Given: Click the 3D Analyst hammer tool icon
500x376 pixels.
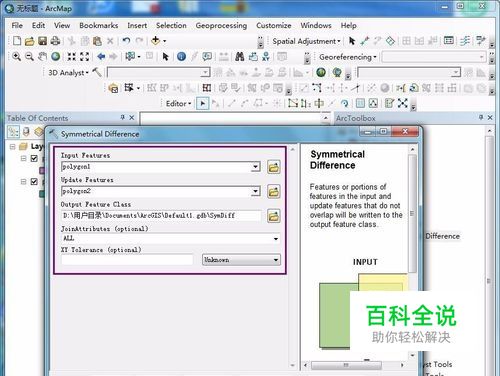Looking at the screenshot, I should point(97,72).
